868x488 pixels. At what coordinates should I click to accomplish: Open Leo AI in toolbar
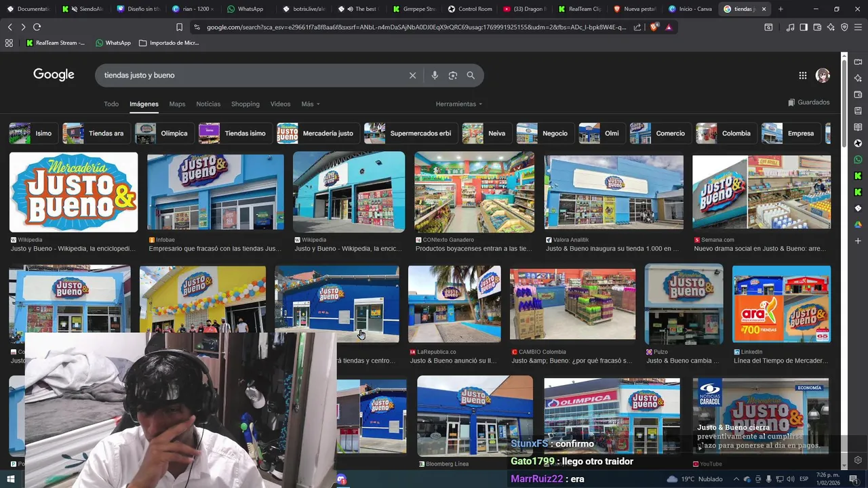pyautogui.click(x=831, y=27)
